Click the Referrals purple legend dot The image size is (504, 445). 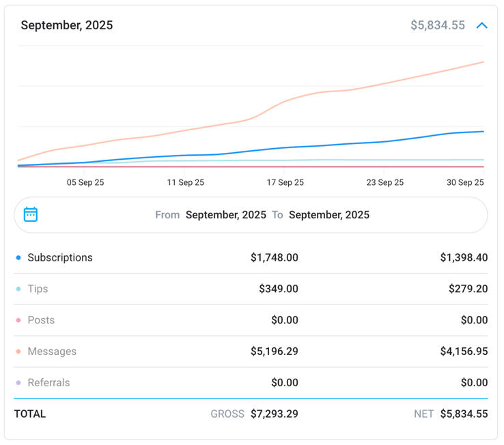[x=18, y=383]
